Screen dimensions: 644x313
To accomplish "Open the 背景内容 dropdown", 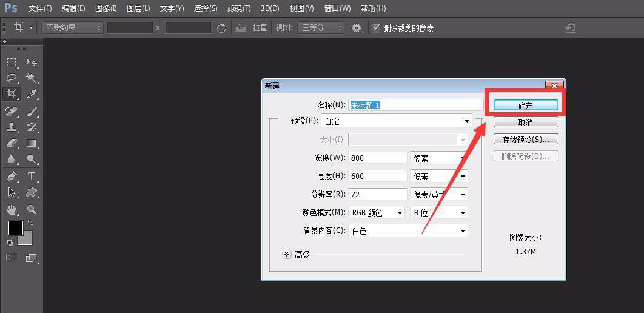I will (x=409, y=231).
